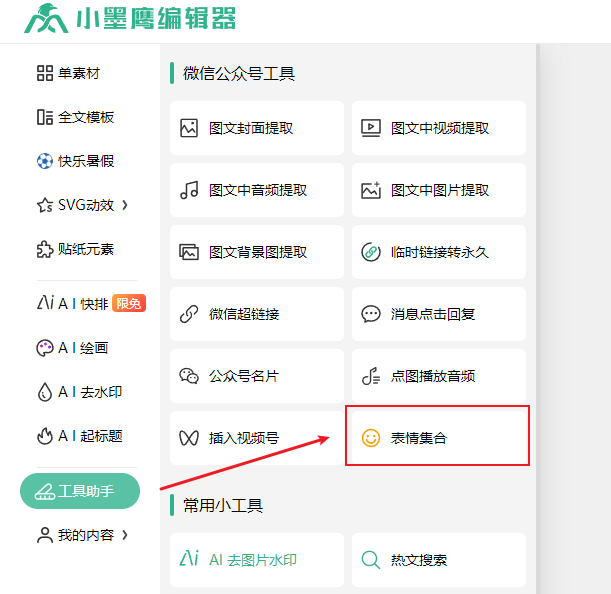The height and width of the screenshot is (594, 611).
Task: Select AI起标题 label in the sidebar
Action: 90,436
